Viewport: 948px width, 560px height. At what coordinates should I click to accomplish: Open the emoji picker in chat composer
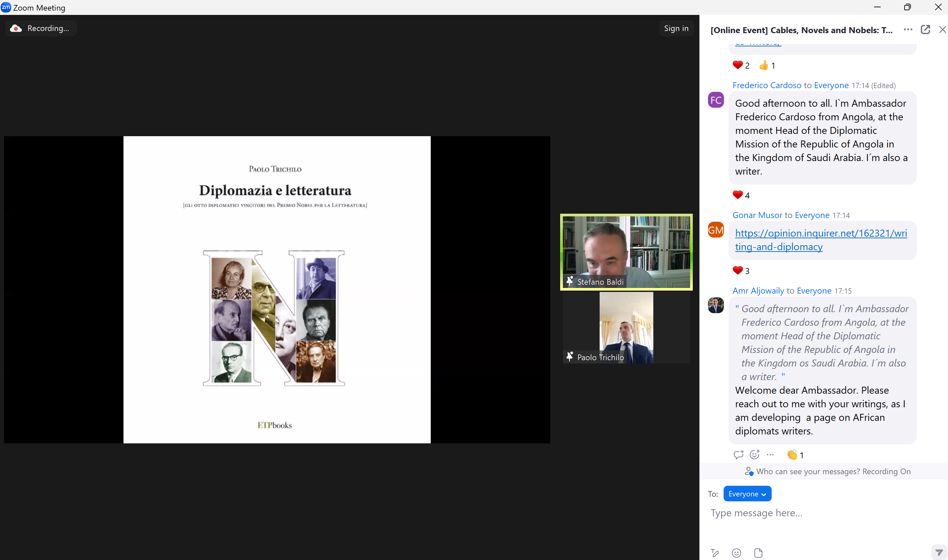click(736, 553)
